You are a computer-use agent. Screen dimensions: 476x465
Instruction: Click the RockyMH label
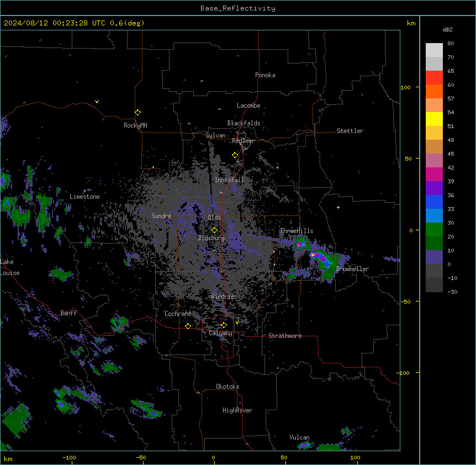135,125
